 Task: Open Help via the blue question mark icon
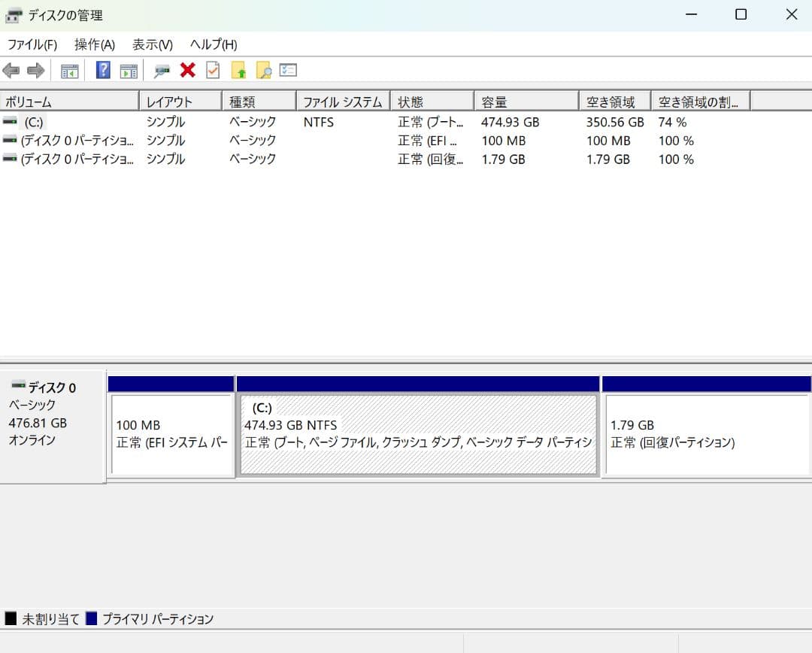coord(103,71)
